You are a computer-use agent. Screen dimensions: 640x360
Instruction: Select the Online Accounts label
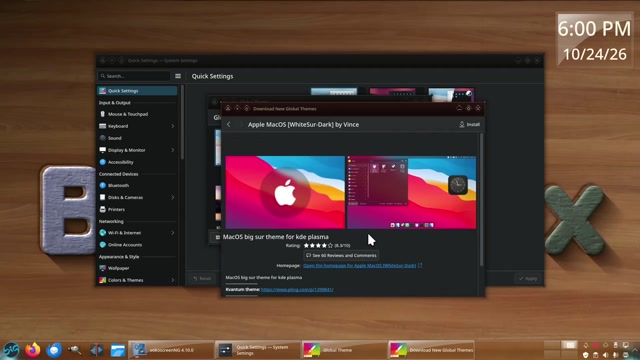tap(125, 245)
